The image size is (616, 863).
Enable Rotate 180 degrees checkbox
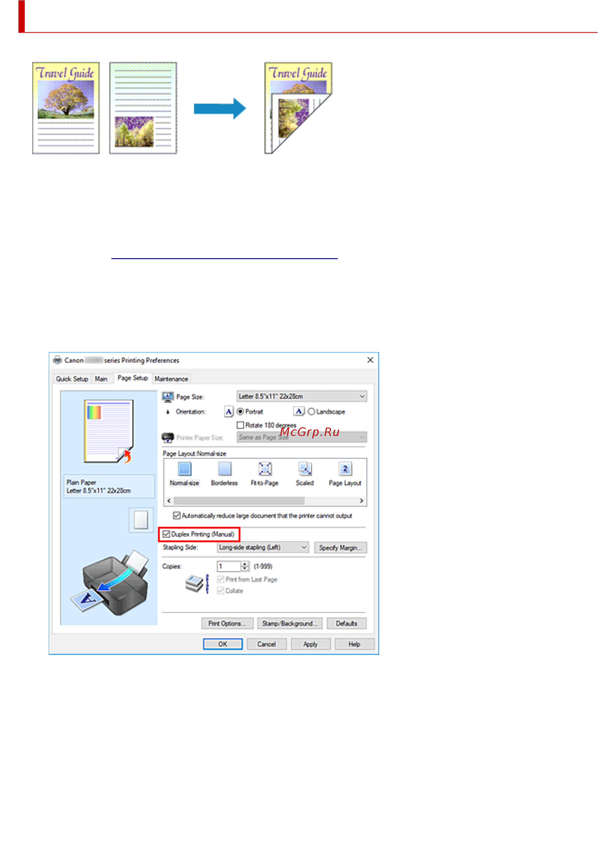click(x=240, y=425)
